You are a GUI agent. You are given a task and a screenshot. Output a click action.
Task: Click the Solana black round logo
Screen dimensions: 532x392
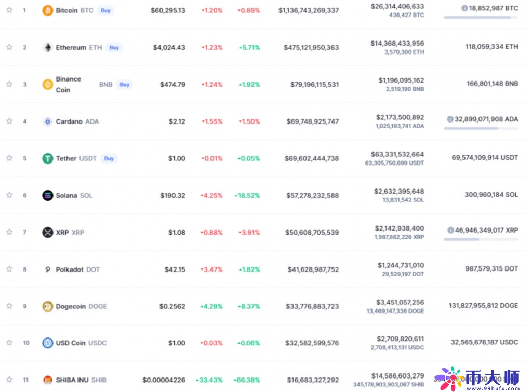(47, 195)
